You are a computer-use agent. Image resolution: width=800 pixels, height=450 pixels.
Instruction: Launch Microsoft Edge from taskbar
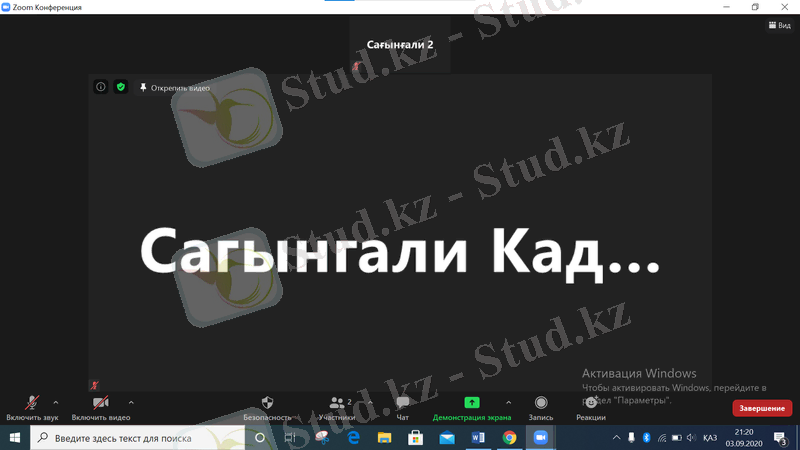353,438
